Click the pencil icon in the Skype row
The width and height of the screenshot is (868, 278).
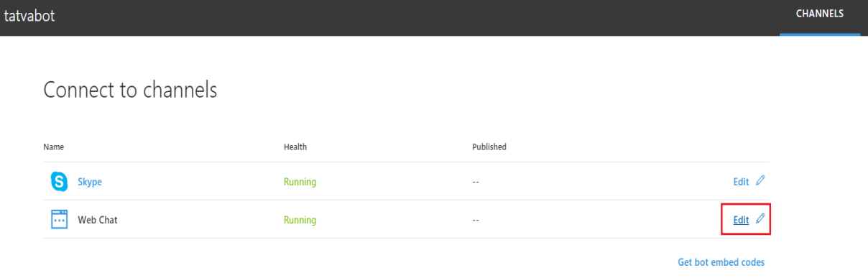(x=760, y=182)
